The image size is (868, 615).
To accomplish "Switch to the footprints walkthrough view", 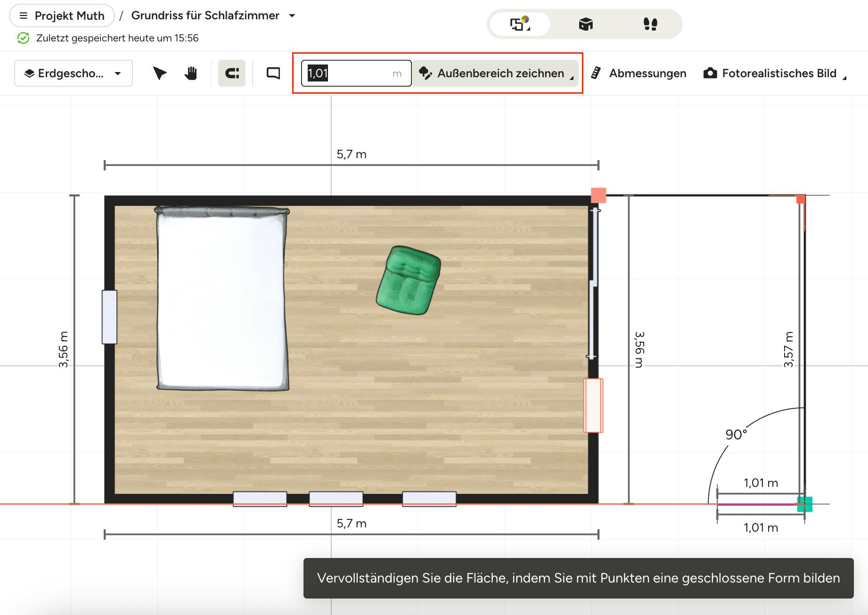I will point(650,24).
